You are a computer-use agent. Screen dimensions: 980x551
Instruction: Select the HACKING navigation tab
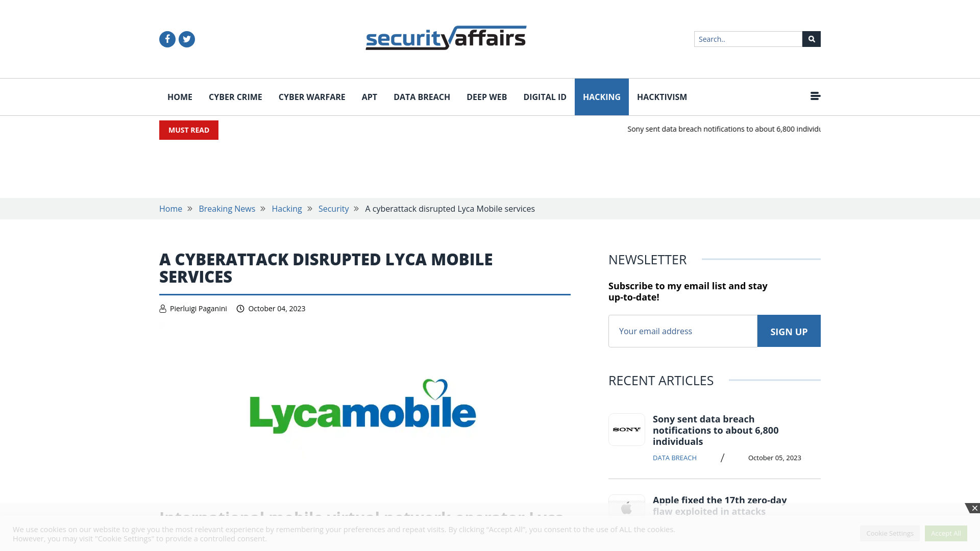pyautogui.click(x=601, y=96)
